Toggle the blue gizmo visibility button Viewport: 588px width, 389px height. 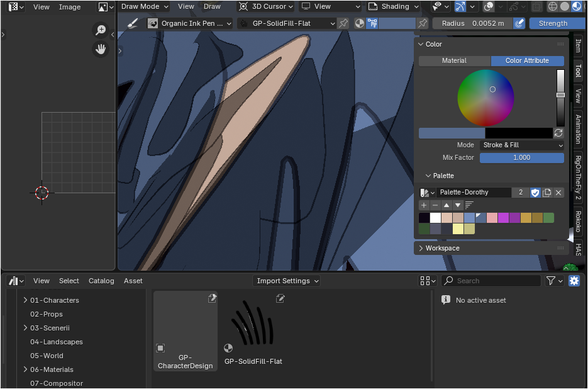[460, 6]
